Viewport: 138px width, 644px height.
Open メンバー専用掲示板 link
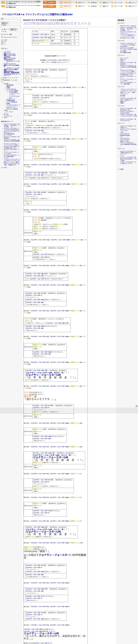pos(12,102)
